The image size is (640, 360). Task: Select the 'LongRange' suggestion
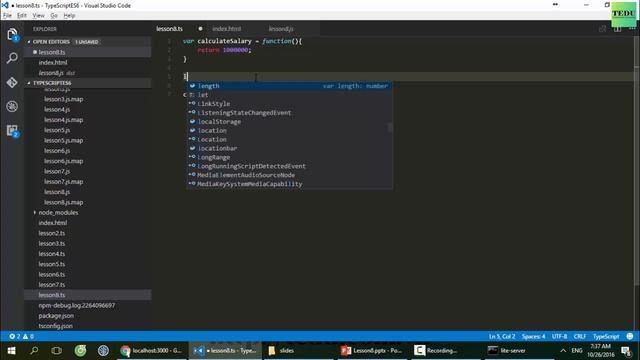(289, 158)
